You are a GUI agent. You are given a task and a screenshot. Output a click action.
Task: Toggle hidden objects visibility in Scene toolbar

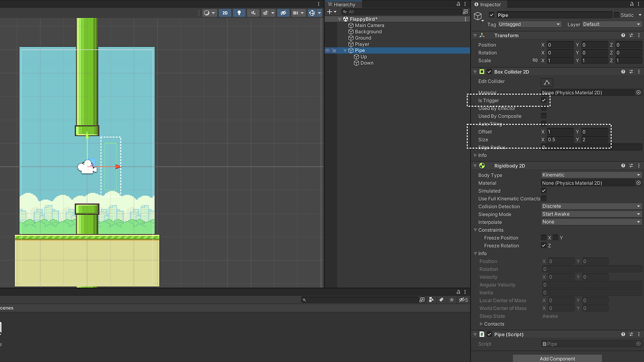click(284, 13)
